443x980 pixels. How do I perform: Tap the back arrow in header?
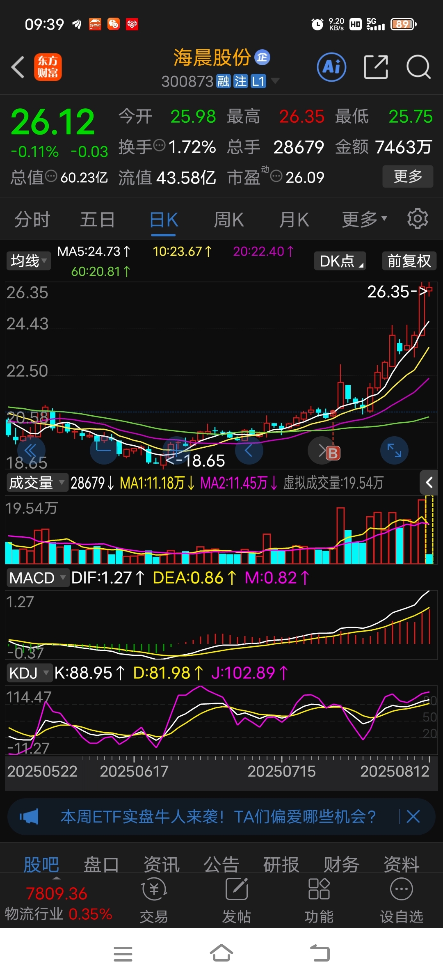(x=18, y=67)
